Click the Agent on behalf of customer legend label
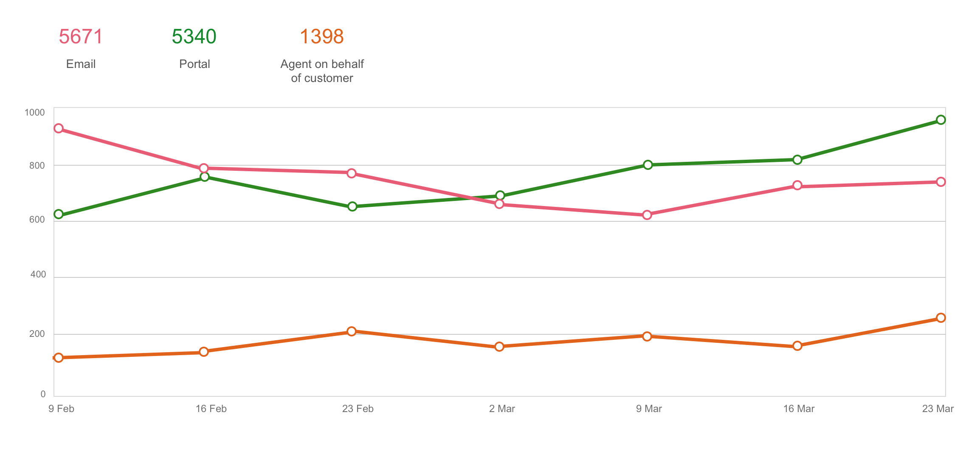Screen dimensions: 980x452 coord(322,71)
